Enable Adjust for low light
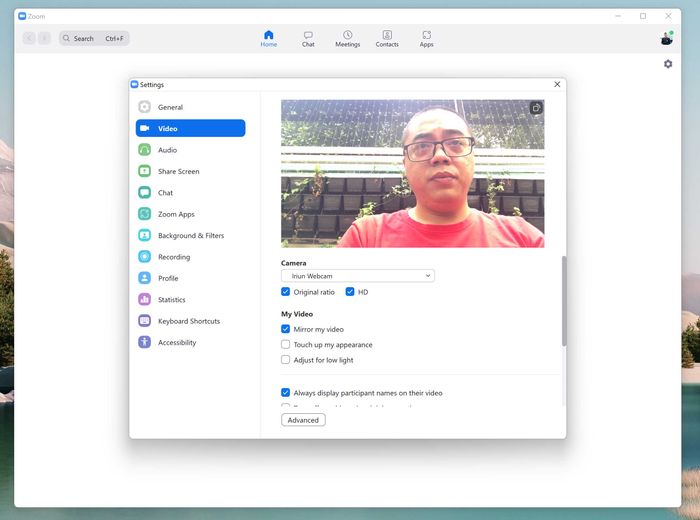The width and height of the screenshot is (700, 520). pyautogui.click(x=286, y=360)
